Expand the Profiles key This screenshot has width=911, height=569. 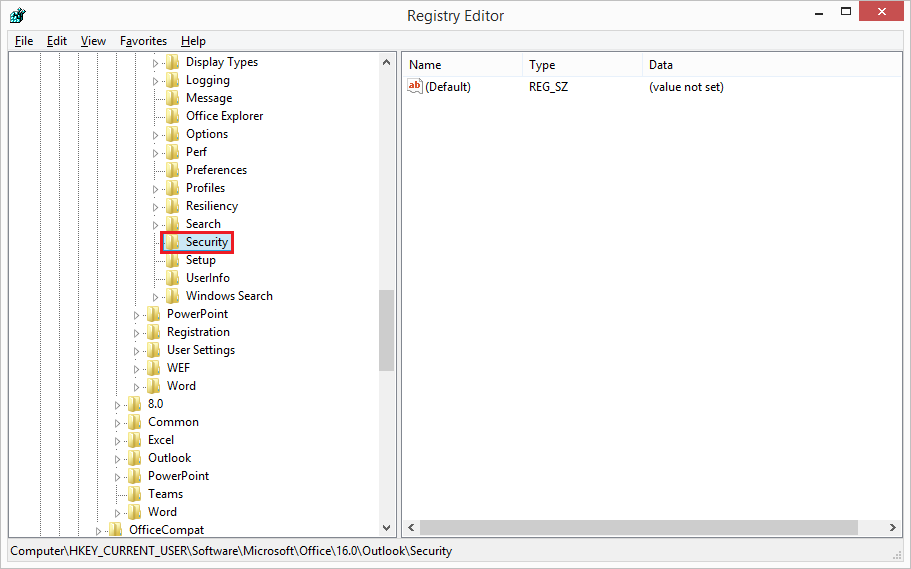click(155, 189)
